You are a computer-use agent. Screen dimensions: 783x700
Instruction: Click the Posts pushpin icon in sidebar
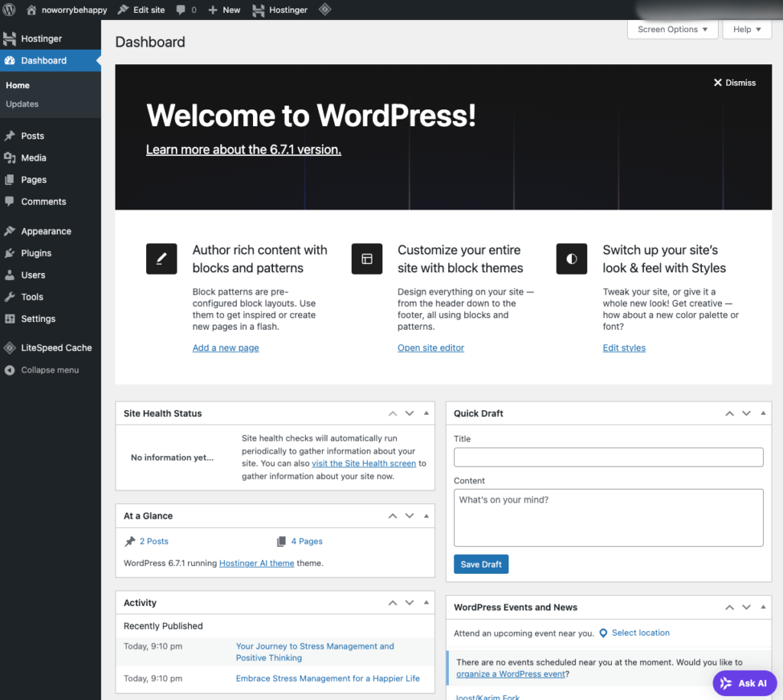[x=9, y=136]
